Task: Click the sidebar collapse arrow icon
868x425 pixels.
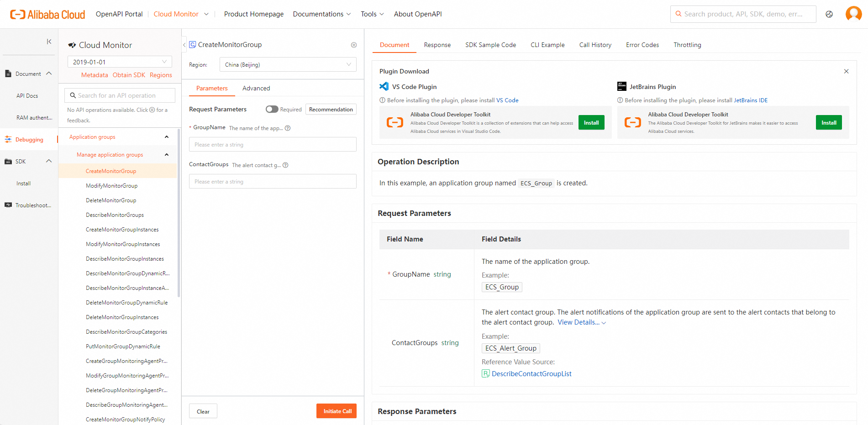Action: 49,42
